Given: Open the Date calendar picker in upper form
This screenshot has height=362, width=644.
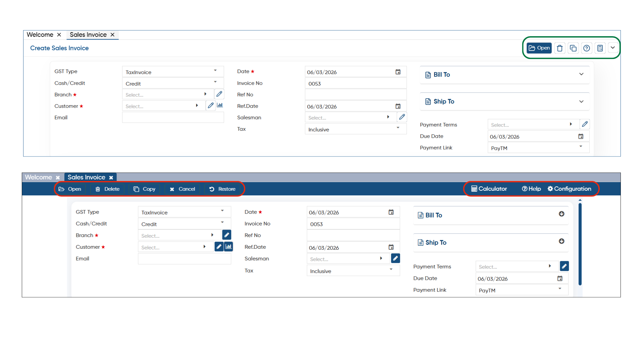Looking at the screenshot, I should point(398,72).
